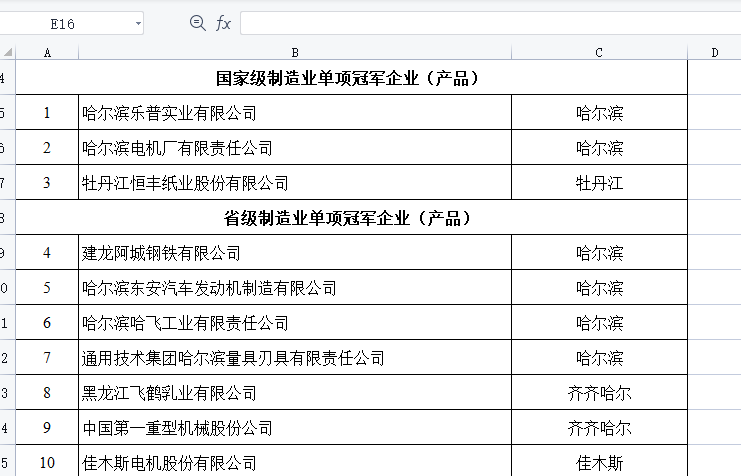
Task: Select cell 中国第一重型机械股份公司
Action: click(x=295, y=427)
